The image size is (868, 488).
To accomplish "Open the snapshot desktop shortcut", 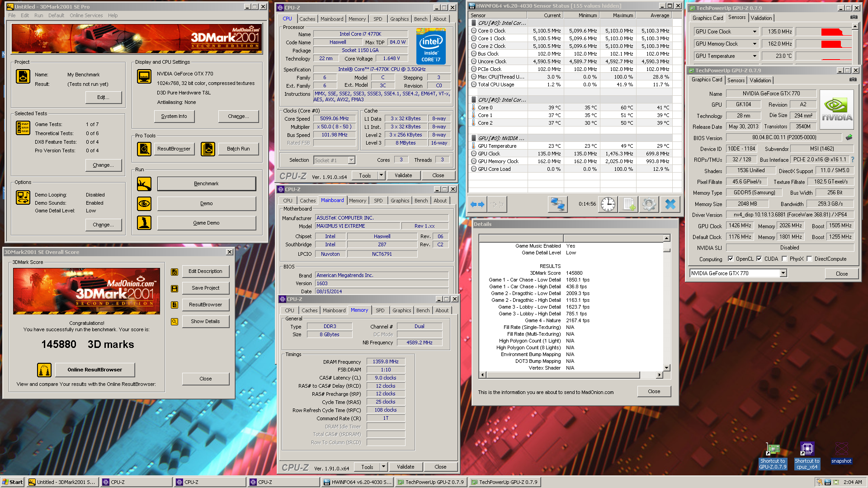I will click(841, 453).
